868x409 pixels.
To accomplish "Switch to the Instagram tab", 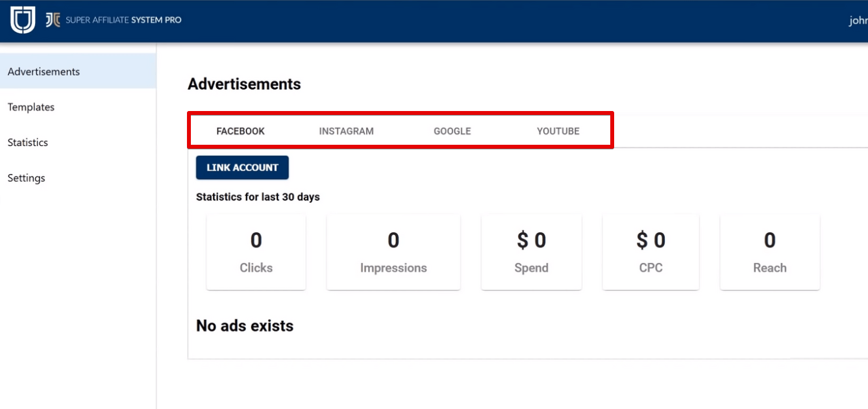I will 346,131.
